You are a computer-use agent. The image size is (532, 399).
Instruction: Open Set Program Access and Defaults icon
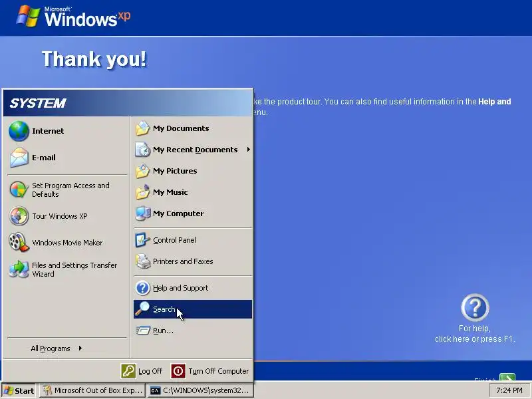pos(19,190)
